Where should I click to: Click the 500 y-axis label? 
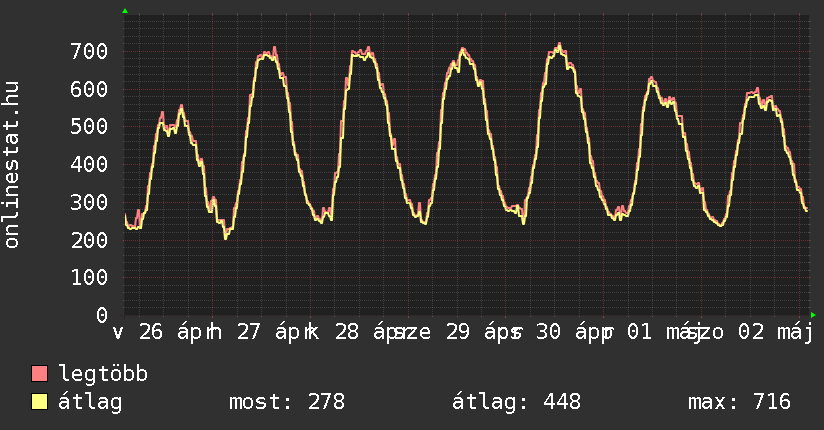pos(89,127)
